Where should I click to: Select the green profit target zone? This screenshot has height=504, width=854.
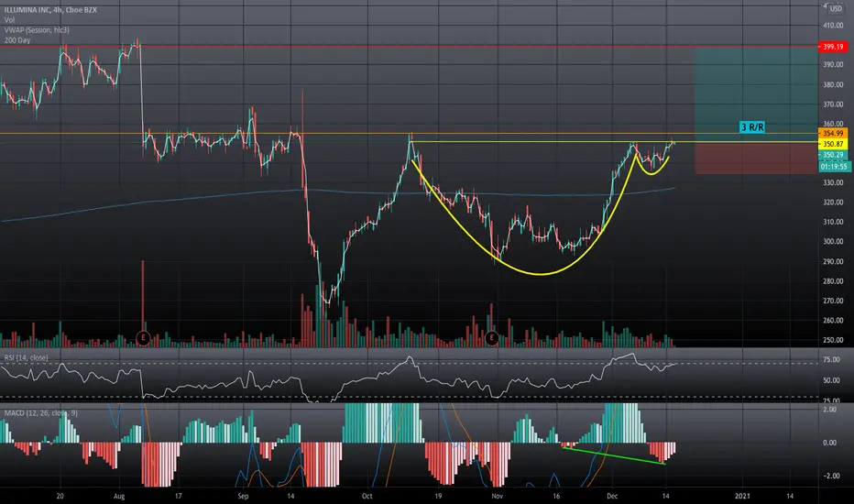click(756, 94)
